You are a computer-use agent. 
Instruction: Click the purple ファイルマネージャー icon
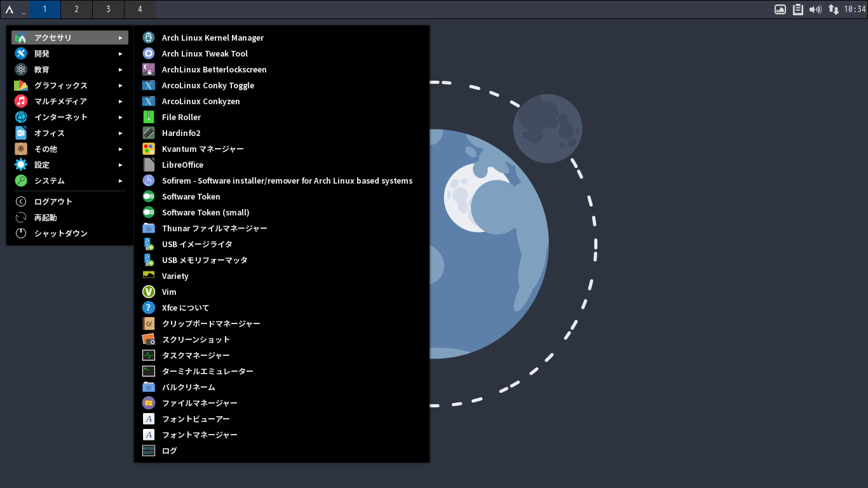tap(149, 403)
